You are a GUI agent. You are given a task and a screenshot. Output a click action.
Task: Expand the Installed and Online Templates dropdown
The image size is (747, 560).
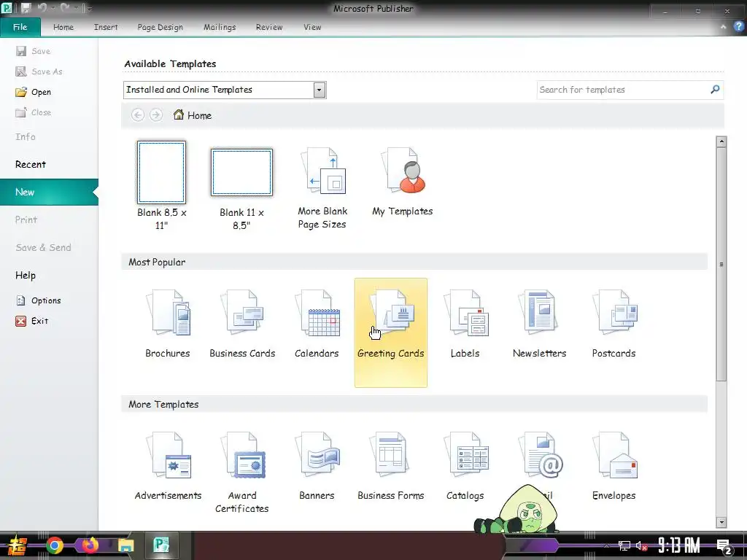[320, 90]
